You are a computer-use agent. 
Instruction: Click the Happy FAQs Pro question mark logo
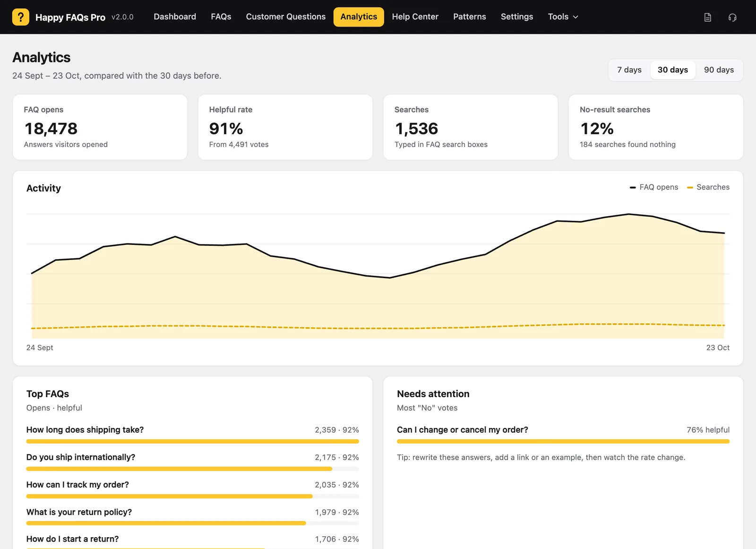tap(20, 17)
